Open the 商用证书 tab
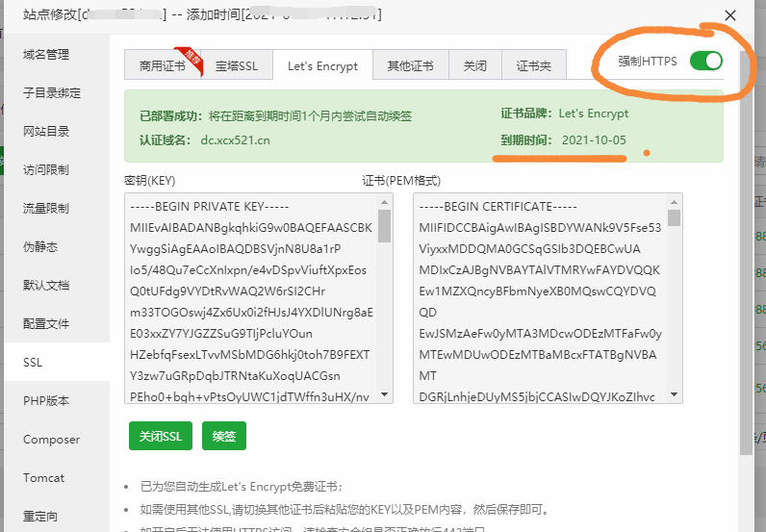 pos(163,64)
